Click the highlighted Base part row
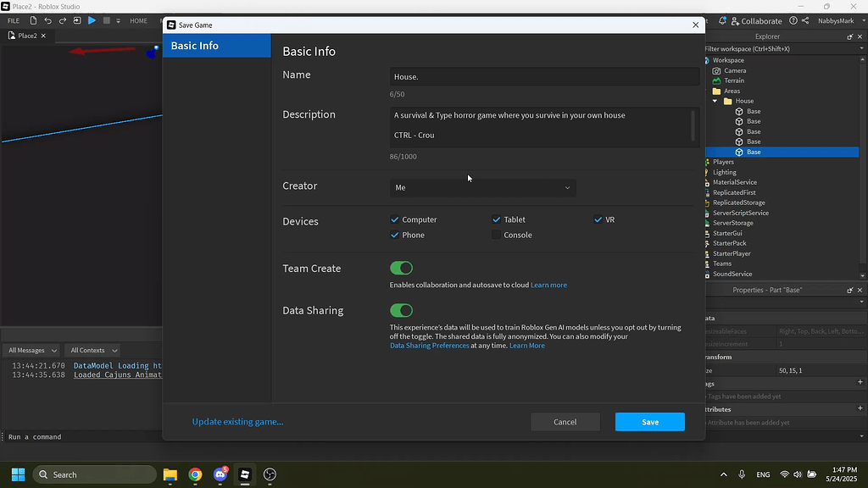Viewport: 868px width, 488px height. [782, 152]
